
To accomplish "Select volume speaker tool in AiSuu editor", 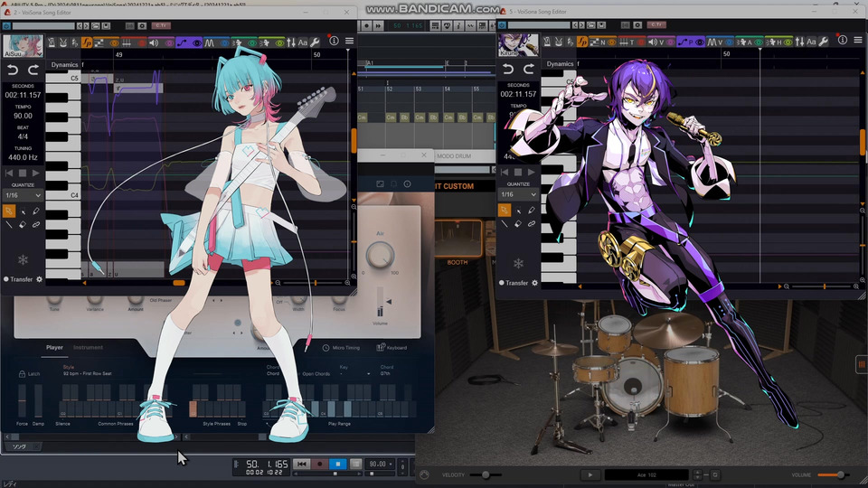I will coord(154,42).
